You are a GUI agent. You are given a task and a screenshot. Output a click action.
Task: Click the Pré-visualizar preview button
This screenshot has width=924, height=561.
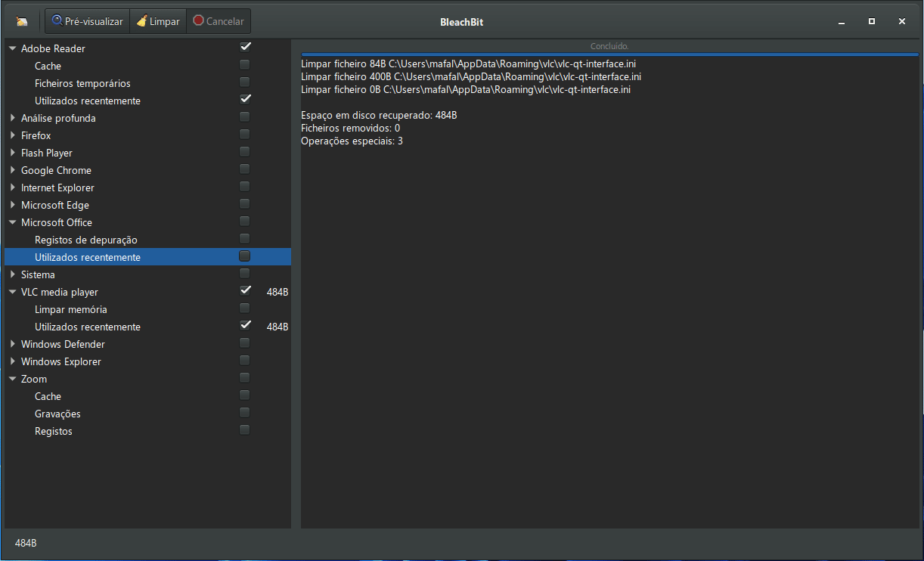click(88, 21)
